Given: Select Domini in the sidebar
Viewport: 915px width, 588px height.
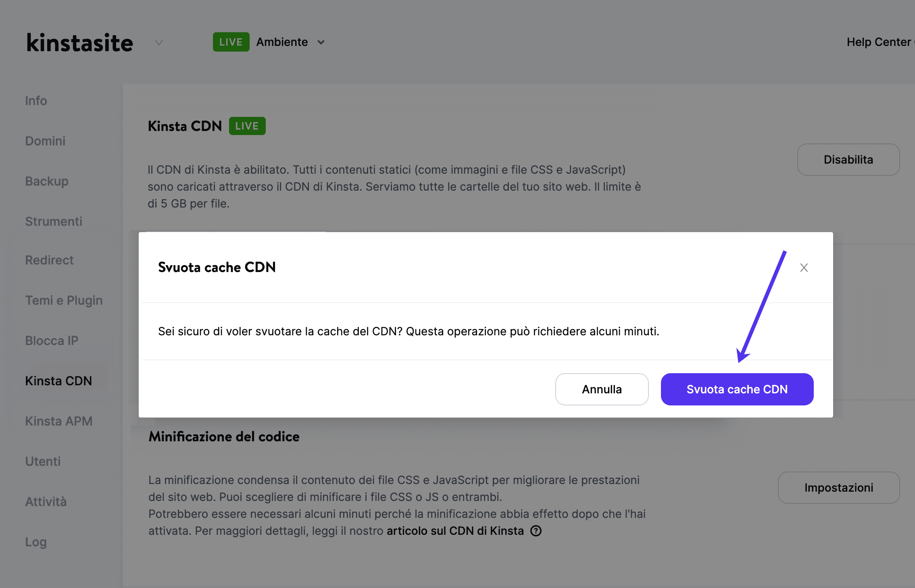Looking at the screenshot, I should pyautogui.click(x=45, y=141).
